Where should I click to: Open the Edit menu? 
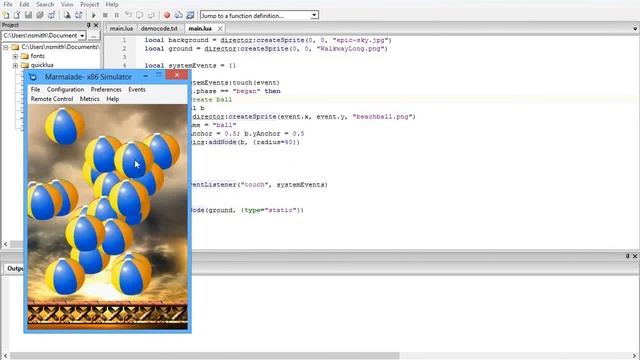tap(24, 4)
